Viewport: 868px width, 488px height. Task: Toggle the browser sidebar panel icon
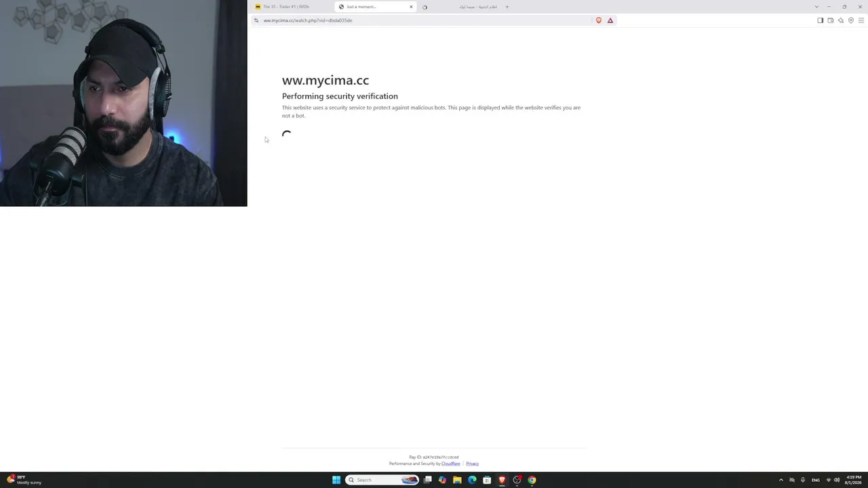[821, 20]
